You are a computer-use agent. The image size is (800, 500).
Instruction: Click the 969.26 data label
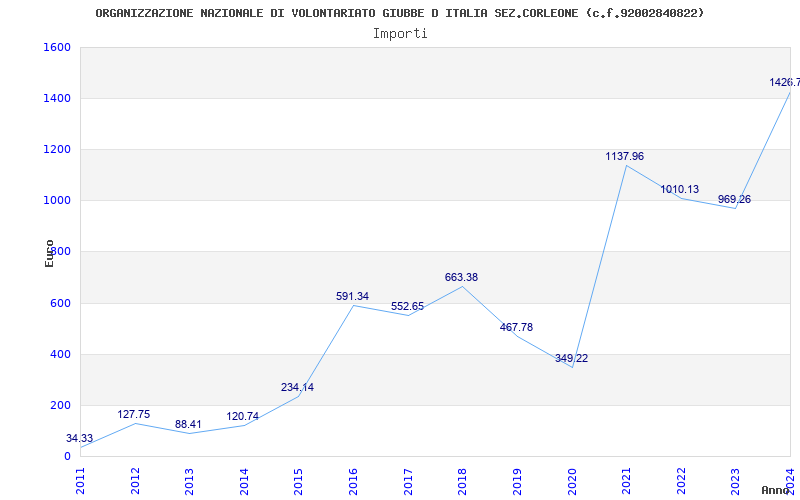(x=734, y=200)
